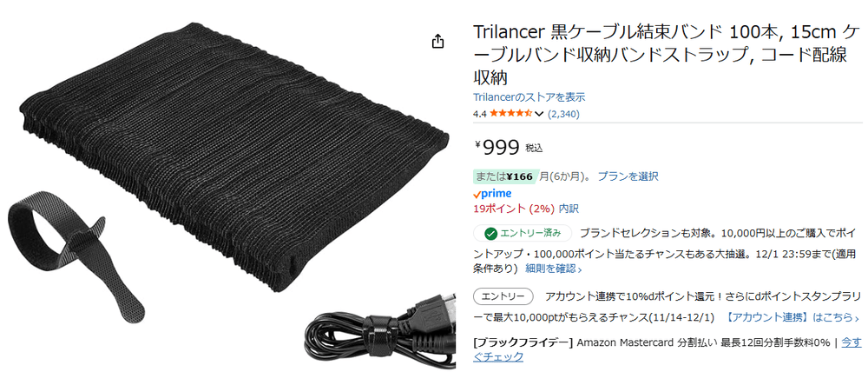Click the main cable tie bundle image
The width and height of the screenshot is (868, 372).
237,156
